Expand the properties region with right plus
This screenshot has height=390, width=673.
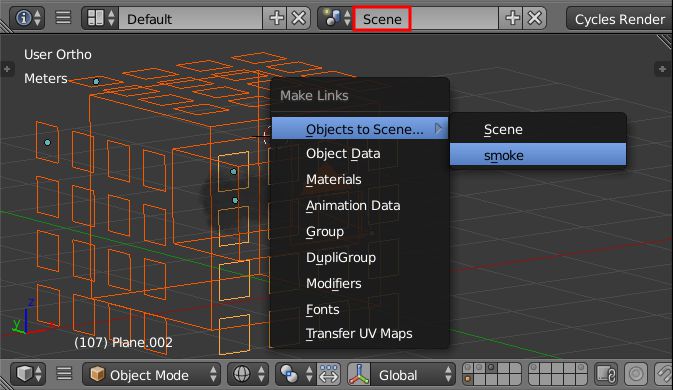point(662,69)
